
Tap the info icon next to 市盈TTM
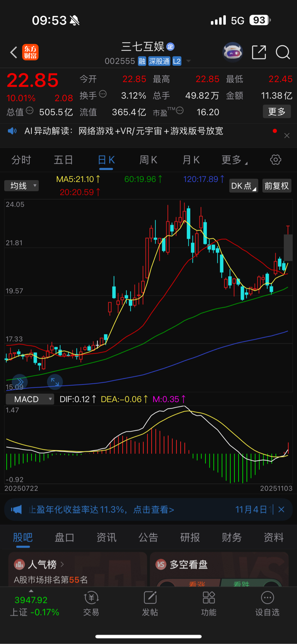pyautogui.click(x=180, y=111)
